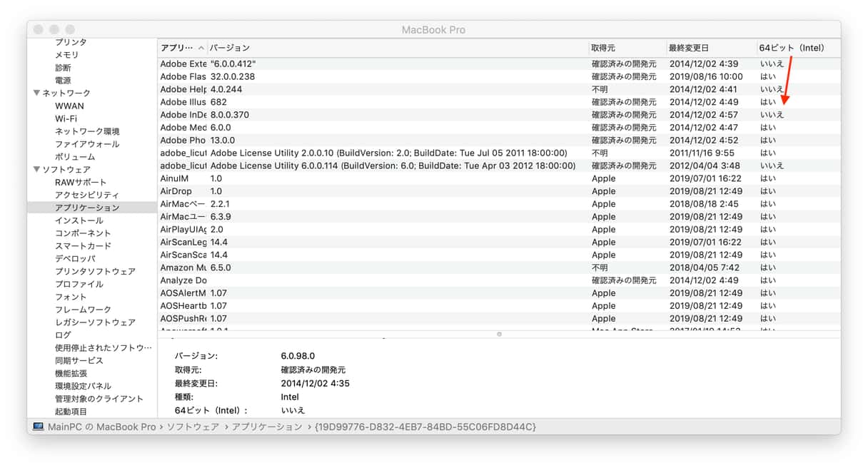This screenshot has height=468, width=868.
Task: Select レガシーソフトウェア in the sidebar
Action: point(95,322)
